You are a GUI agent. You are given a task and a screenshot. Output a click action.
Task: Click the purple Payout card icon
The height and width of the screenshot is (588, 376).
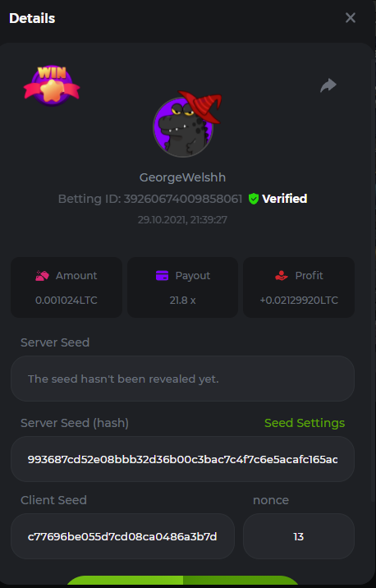pos(162,276)
